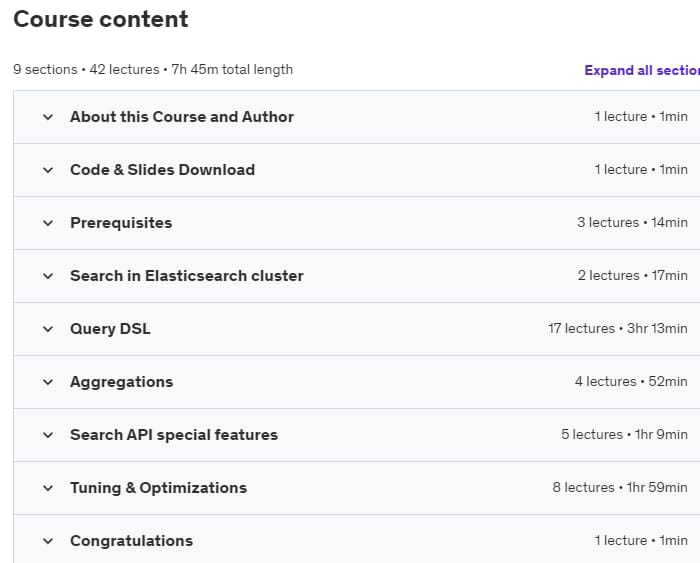Select Search API special features title
This screenshot has width=700, height=563.
coord(174,434)
